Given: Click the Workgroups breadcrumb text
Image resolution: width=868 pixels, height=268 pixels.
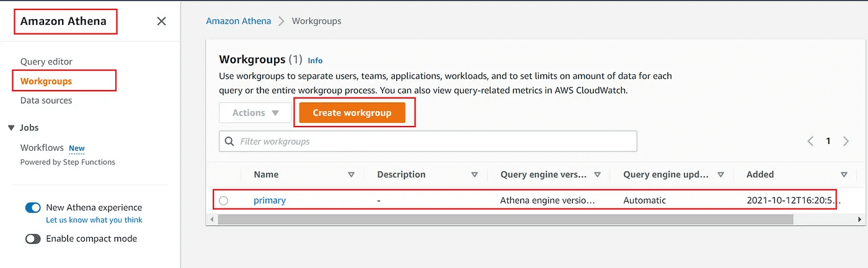Looking at the screenshot, I should [317, 21].
